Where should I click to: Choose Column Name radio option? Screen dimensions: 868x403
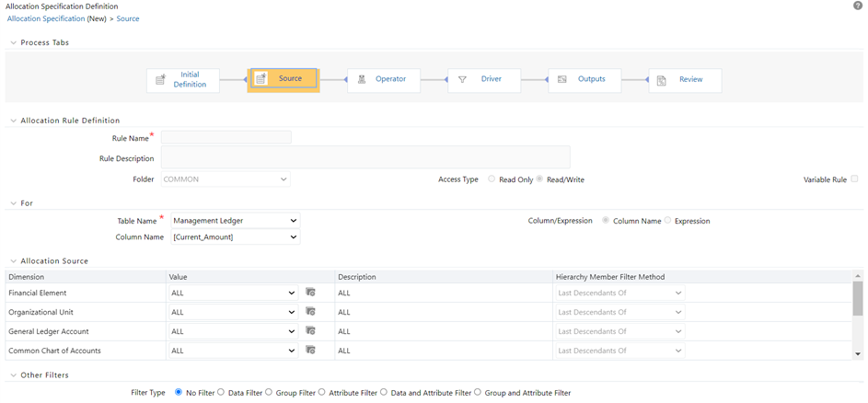click(x=606, y=220)
